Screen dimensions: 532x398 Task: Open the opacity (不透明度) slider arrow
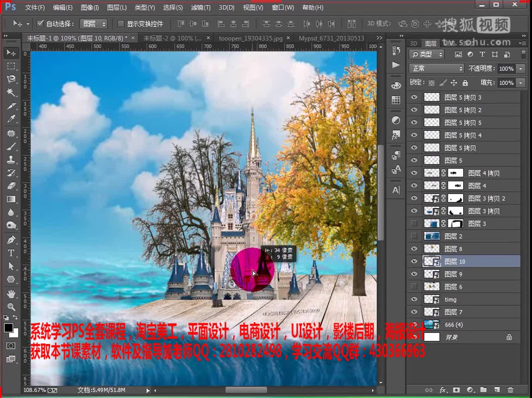click(x=521, y=69)
